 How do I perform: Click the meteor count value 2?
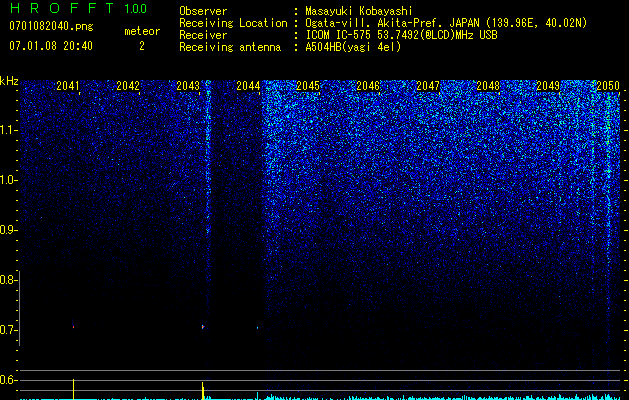(142, 46)
